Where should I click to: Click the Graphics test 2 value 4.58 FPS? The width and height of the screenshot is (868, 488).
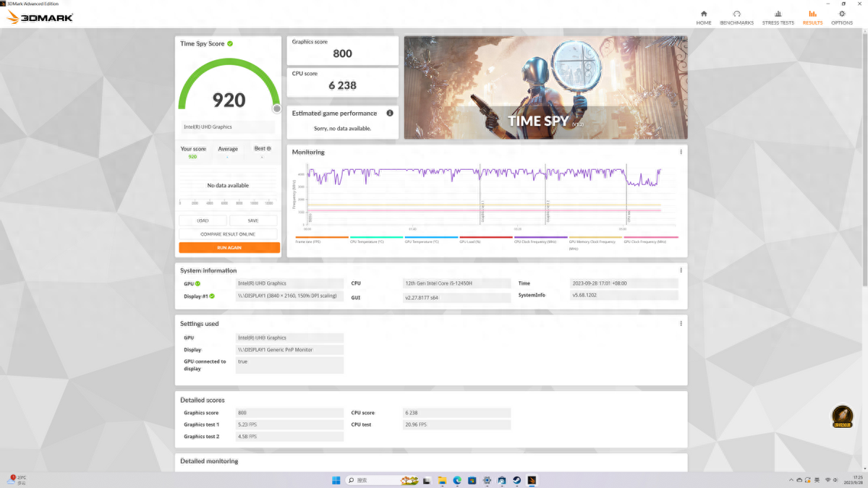(290, 437)
